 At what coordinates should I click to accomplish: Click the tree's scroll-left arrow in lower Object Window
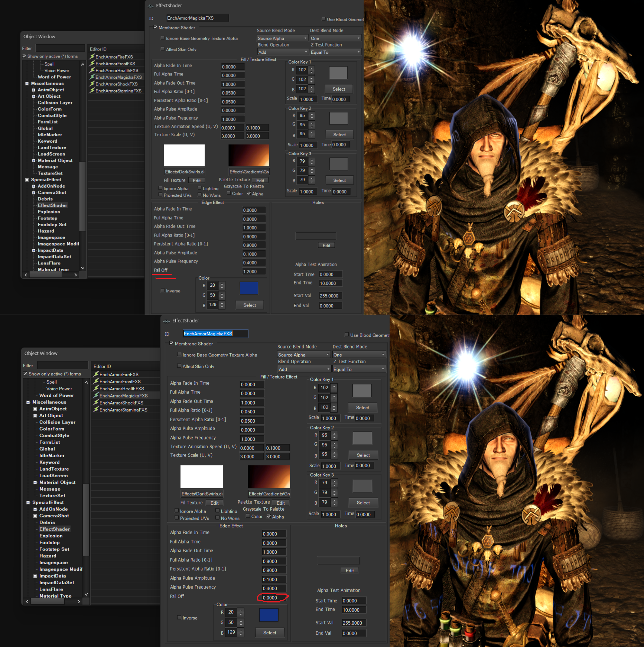point(27,602)
